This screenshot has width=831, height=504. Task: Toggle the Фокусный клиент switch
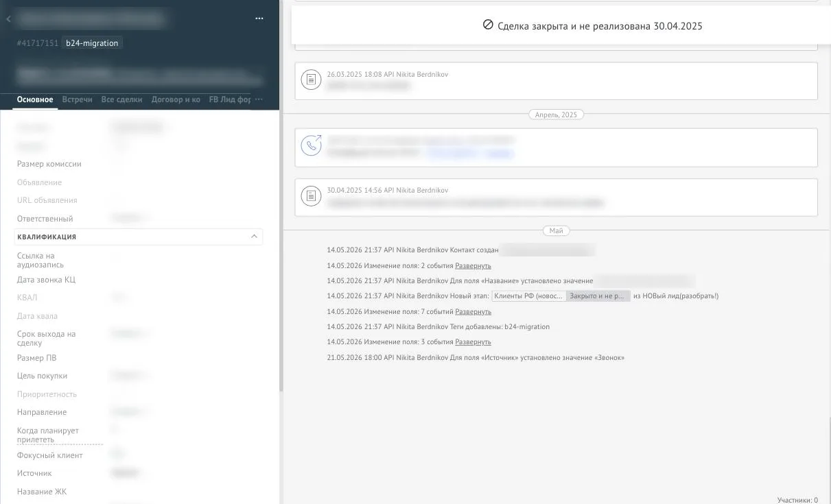pos(118,455)
